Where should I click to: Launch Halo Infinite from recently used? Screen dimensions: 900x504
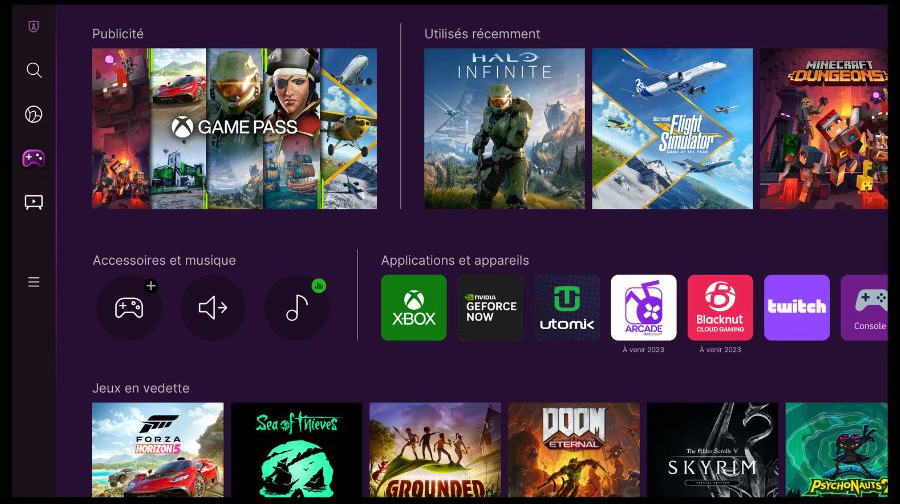[x=505, y=128]
